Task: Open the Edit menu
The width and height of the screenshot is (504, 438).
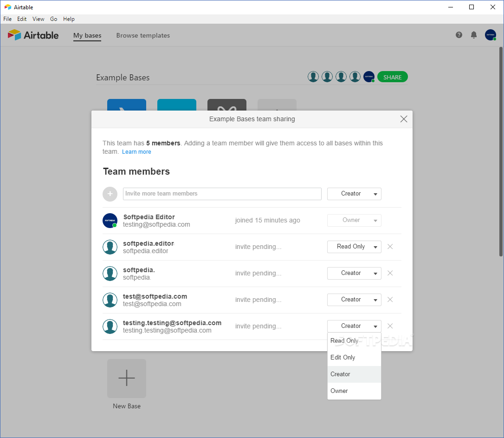Action: tap(22, 19)
